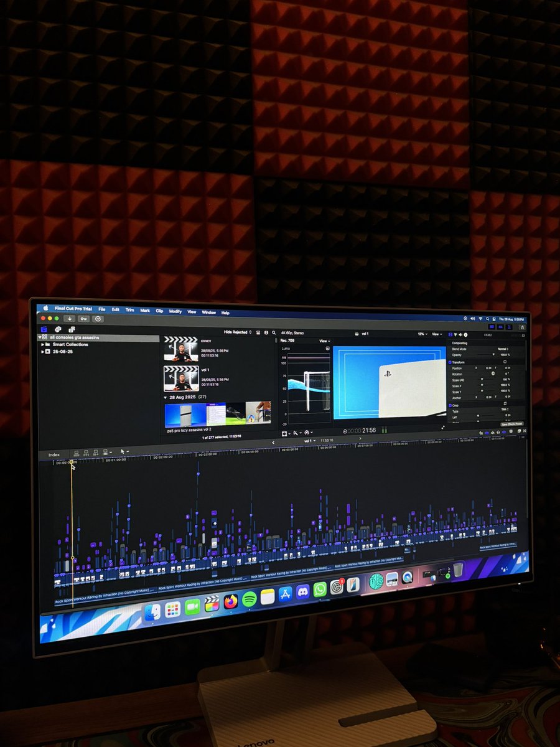Open the App Store from the Dock
This screenshot has height=747, width=560.
[286, 594]
